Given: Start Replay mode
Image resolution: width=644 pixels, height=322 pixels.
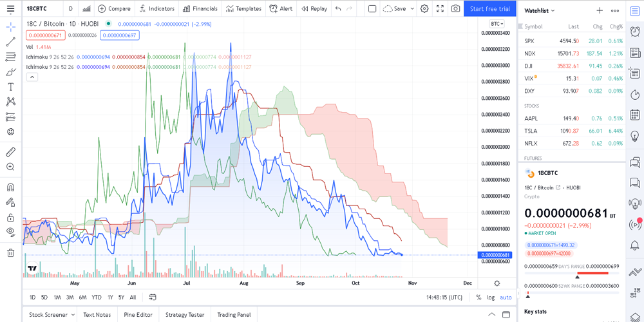Looking at the screenshot, I should click(314, 8).
